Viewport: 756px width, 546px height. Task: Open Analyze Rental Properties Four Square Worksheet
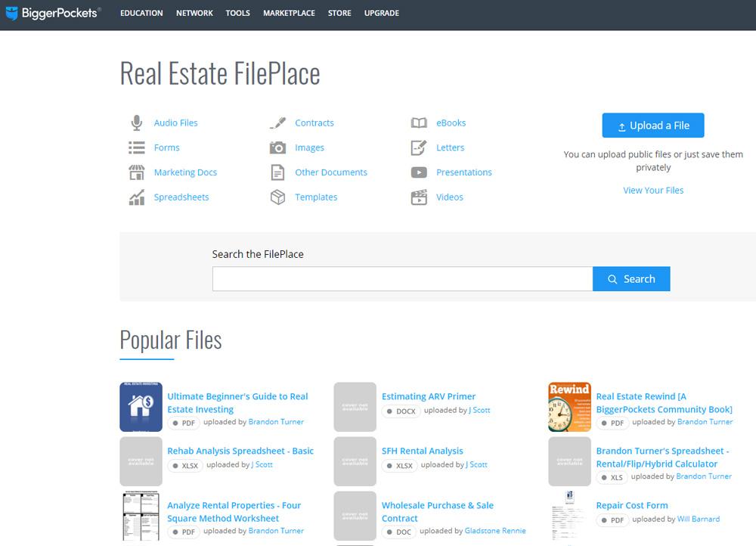pos(234,512)
